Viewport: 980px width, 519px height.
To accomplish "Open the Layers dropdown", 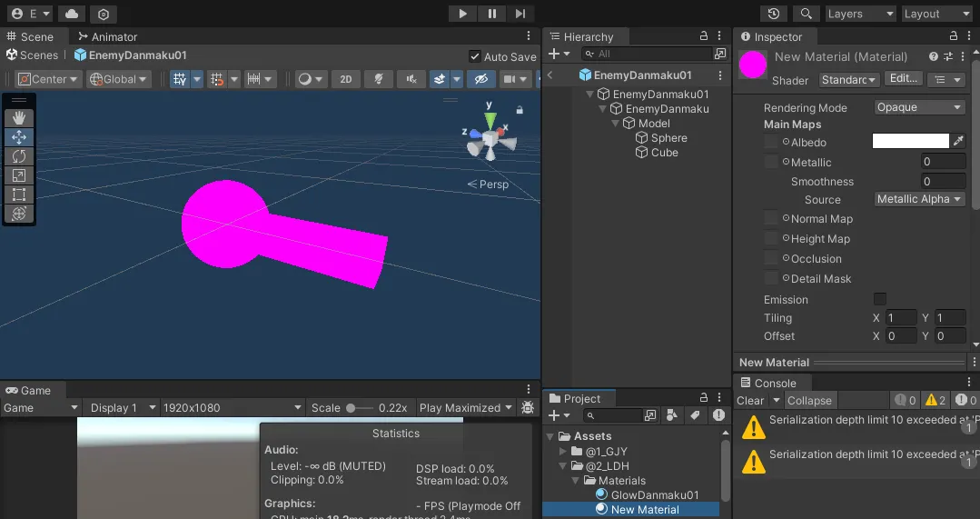I will point(859,14).
